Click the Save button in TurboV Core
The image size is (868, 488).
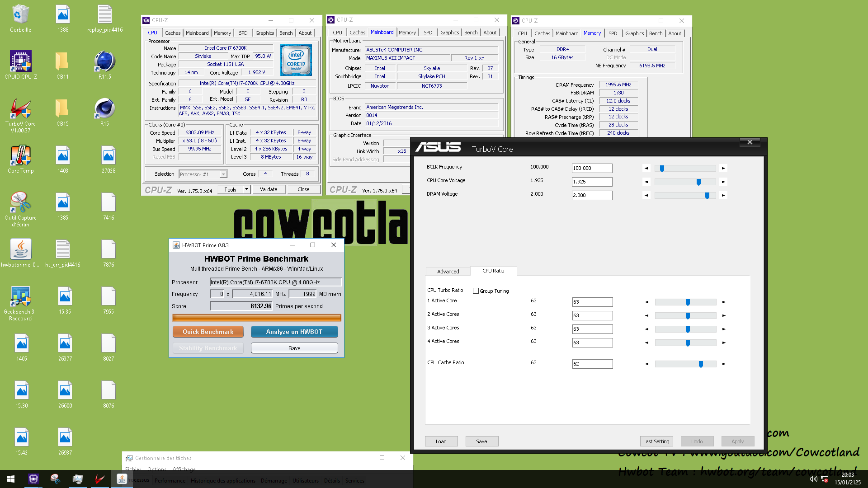click(x=482, y=441)
